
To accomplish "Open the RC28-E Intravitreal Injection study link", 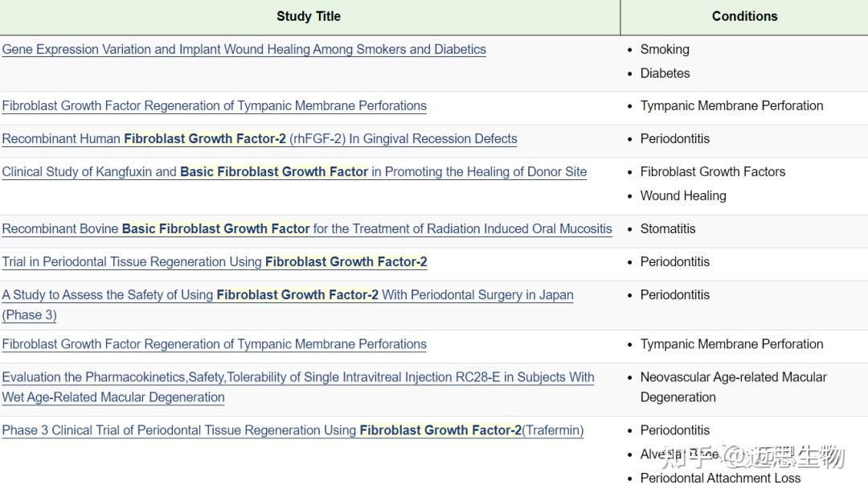I will tap(297, 376).
